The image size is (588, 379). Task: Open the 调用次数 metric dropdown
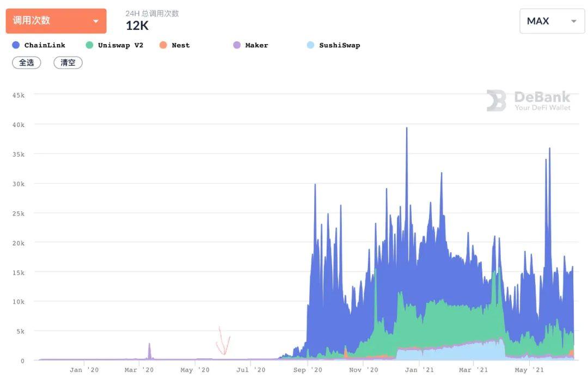point(56,21)
